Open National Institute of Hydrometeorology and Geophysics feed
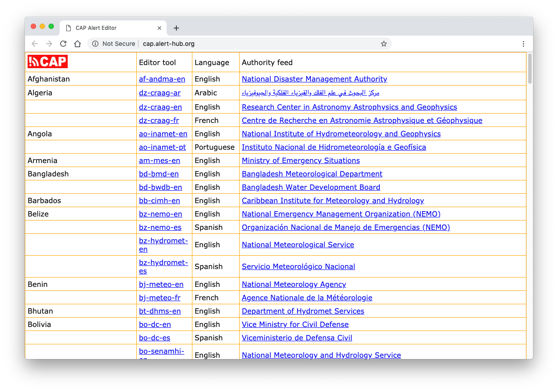This screenshot has width=558, height=392. pyautogui.click(x=341, y=134)
